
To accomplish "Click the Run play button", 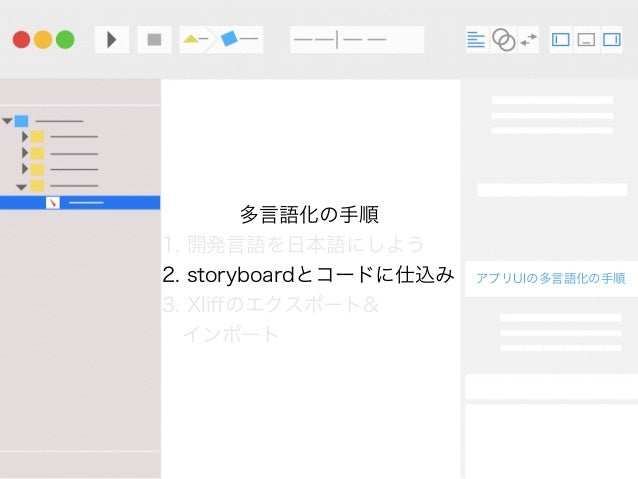I will [x=111, y=39].
